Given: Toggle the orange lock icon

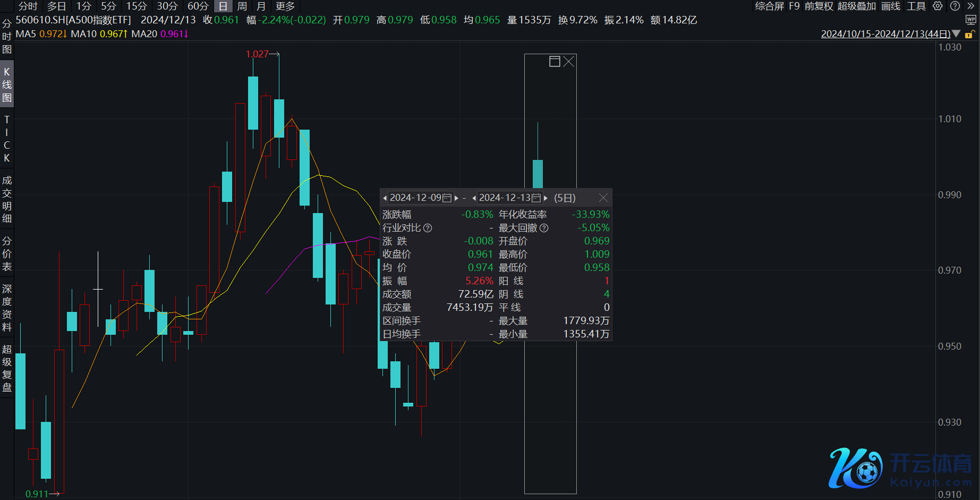Looking at the screenshot, I should pyautogui.click(x=969, y=35).
